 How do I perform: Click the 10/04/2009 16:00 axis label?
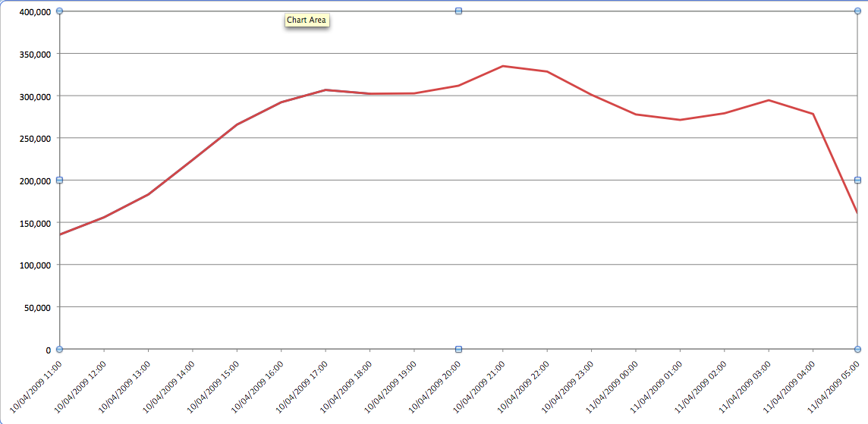click(257, 386)
